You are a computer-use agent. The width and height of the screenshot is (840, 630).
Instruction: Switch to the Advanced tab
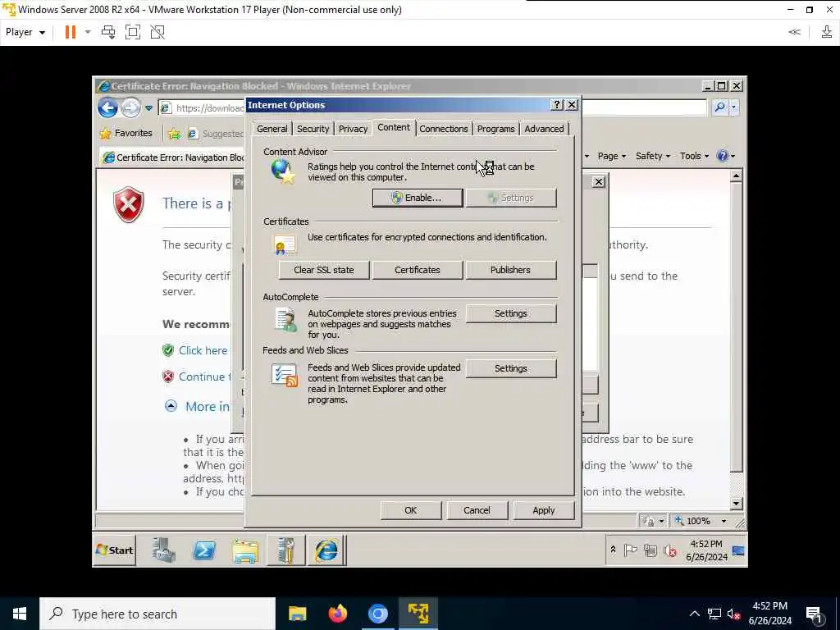[x=545, y=129]
